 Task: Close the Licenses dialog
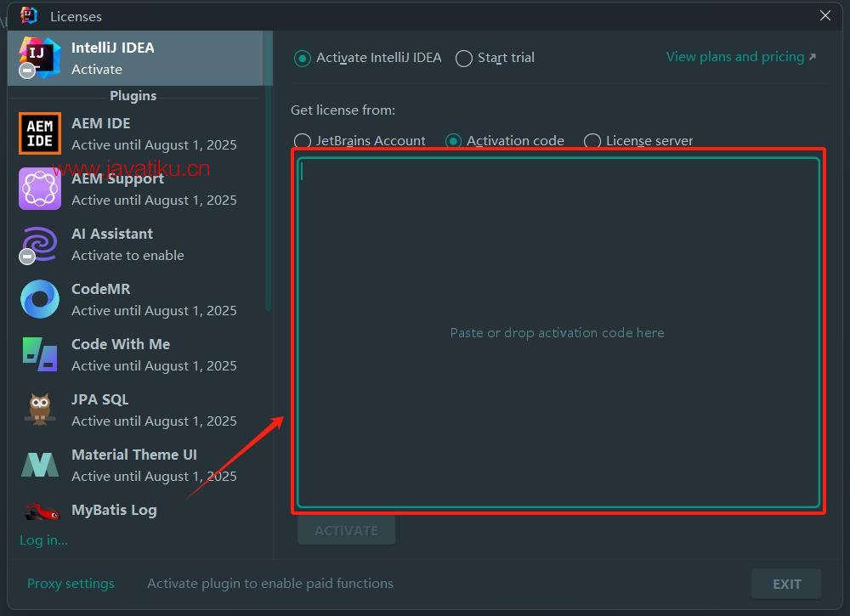coord(825,15)
